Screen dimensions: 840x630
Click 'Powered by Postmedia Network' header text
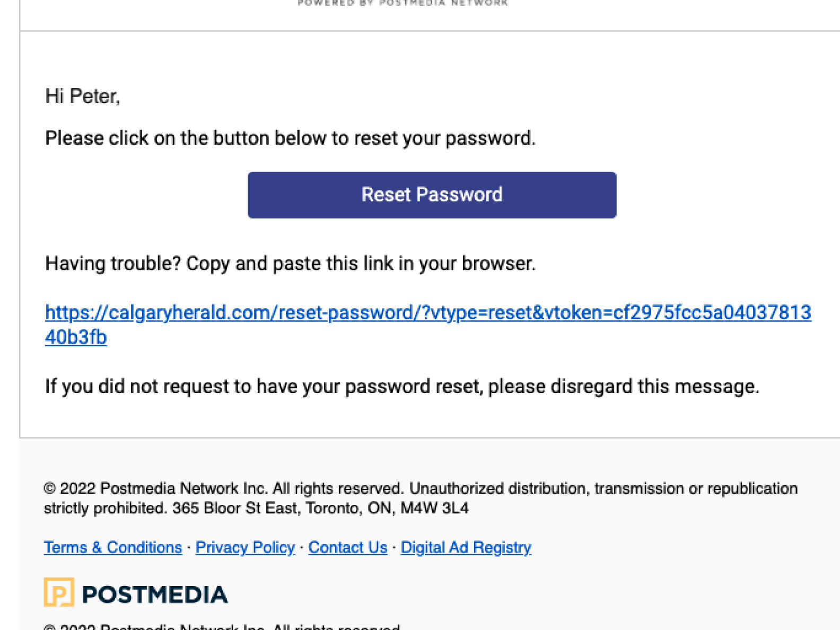pos(402,3)
